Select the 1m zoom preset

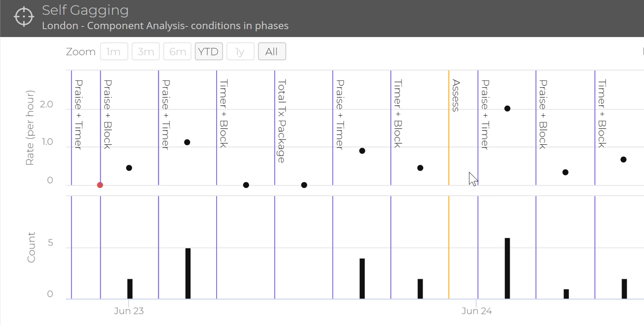click(x=114, y=52)
